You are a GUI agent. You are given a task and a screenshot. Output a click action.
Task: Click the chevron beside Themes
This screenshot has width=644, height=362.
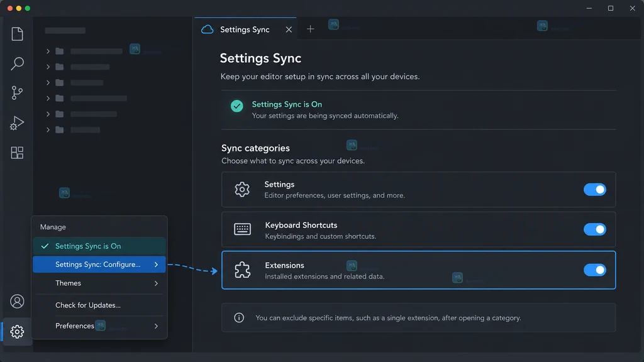click(x=156, y=283)
